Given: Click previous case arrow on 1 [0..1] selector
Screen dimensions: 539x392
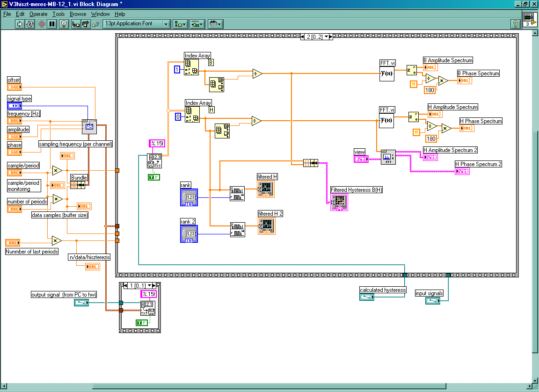Looking at the screenshot, I should coord(125,285).
